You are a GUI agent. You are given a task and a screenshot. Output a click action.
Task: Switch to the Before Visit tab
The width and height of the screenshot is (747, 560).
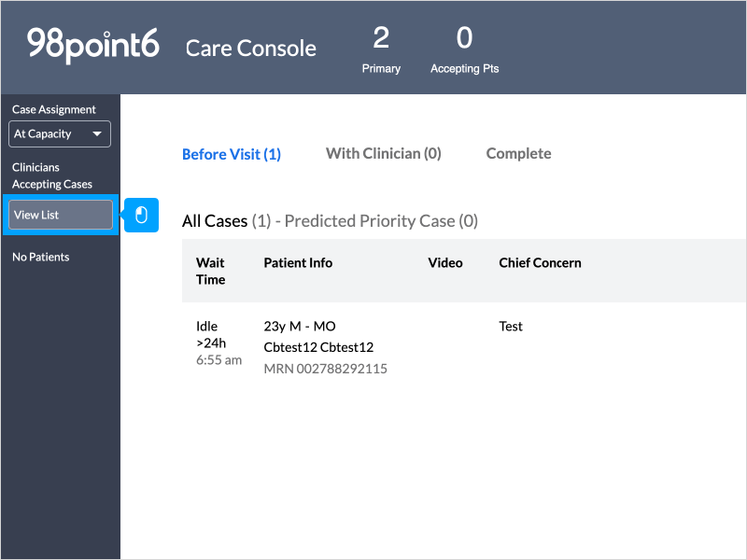pos(231,154)
